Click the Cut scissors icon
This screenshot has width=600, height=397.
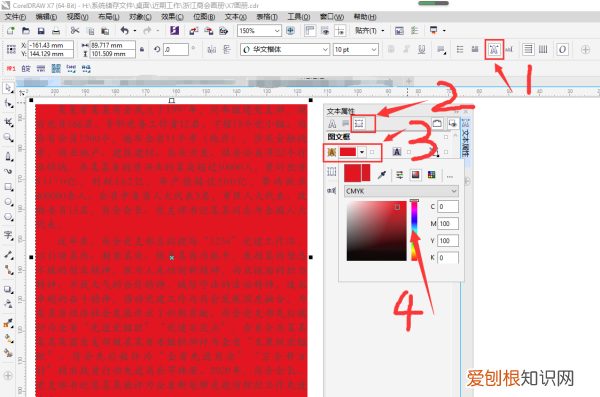pyautogui.click(x=75, y=31)
